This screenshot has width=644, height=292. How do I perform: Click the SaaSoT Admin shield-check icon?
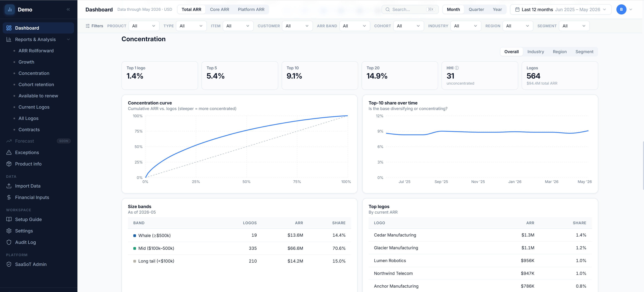point(9,264)
